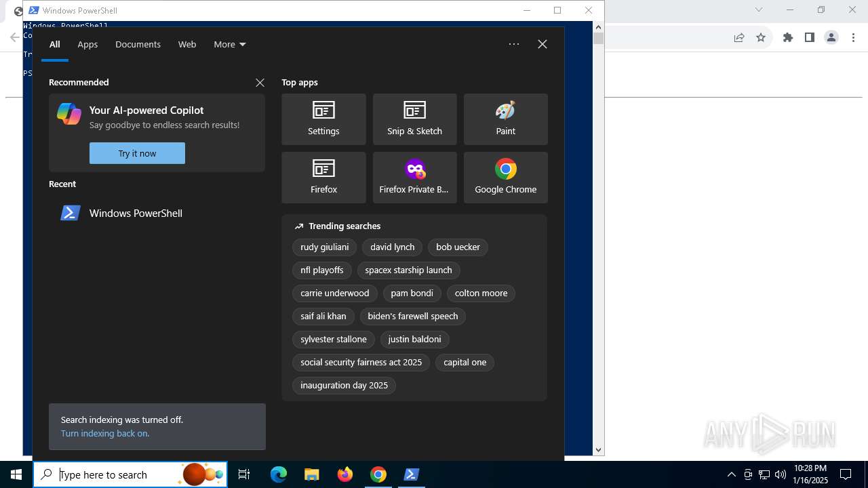Switch to the Apps search tab
The height and width of the screenshot is (488, 868).
(87, 44)
